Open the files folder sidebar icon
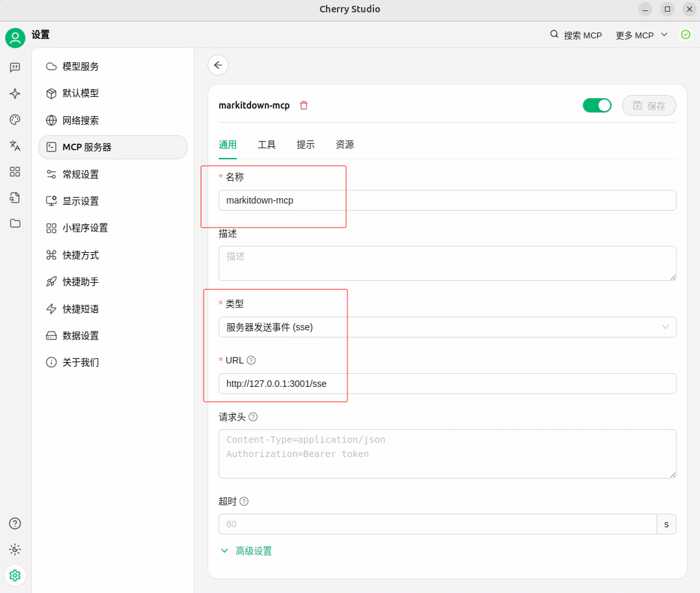The height and width of the screenshot is (593, 700). (x=15, y=223)
